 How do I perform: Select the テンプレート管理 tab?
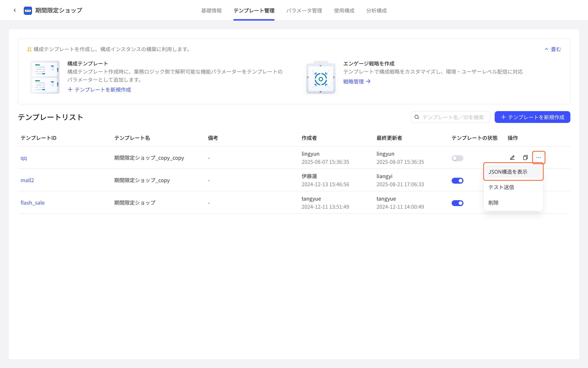(x=254, y=10)
